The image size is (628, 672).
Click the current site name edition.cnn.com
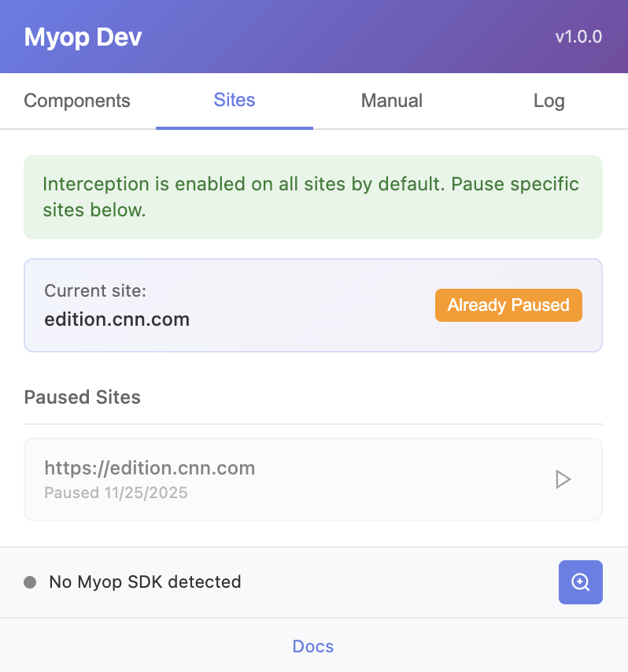click(x=116, y=319)
